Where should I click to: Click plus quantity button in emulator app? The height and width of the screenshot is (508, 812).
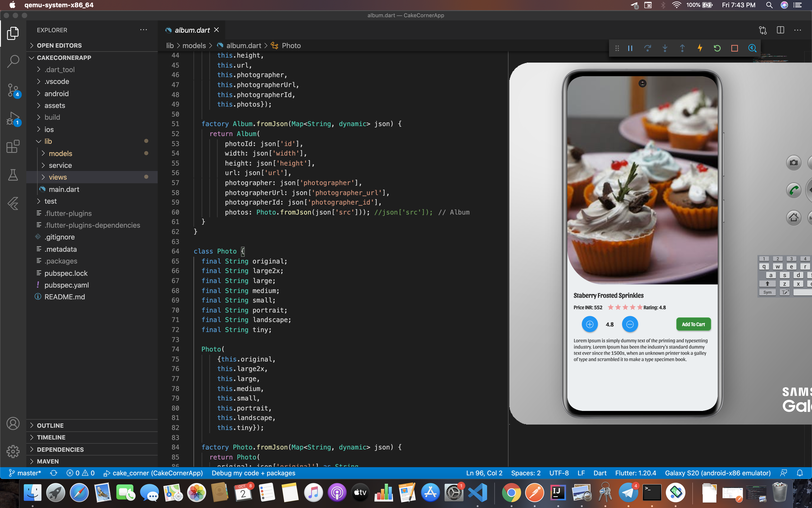(590, 324)
